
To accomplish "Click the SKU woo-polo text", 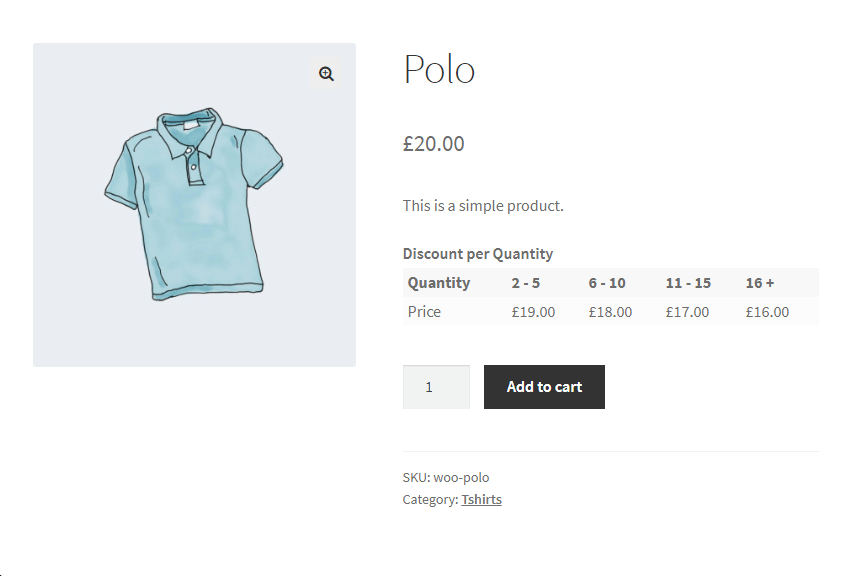I will pos(446,477).
